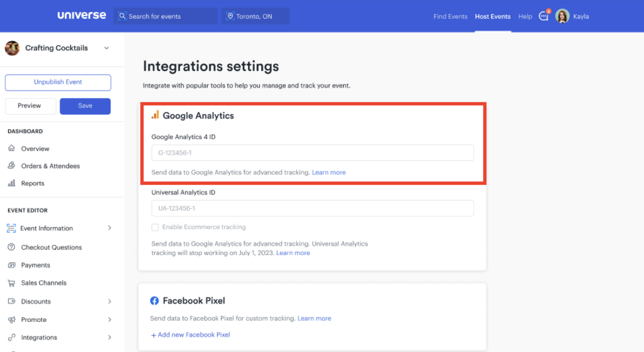Viewport: 644px width, 352px height.
Task: Open the Host Events tab
Action: tap(493, 17)
